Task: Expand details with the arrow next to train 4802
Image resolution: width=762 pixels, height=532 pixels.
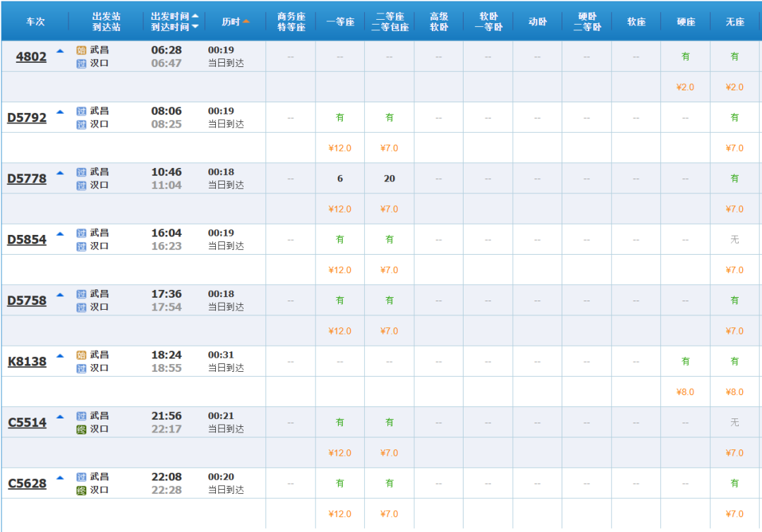Action: (60, 51)
